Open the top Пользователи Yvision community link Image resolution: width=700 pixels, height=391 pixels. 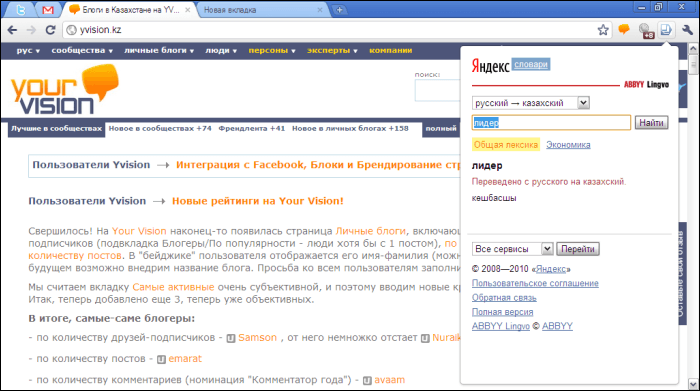tap(91, 165)
